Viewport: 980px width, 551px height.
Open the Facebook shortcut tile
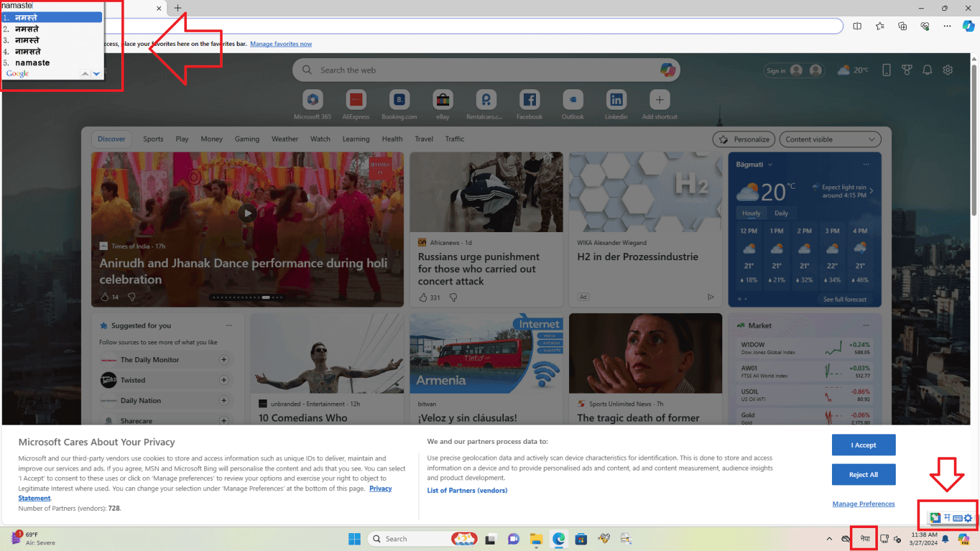(530, 100)
